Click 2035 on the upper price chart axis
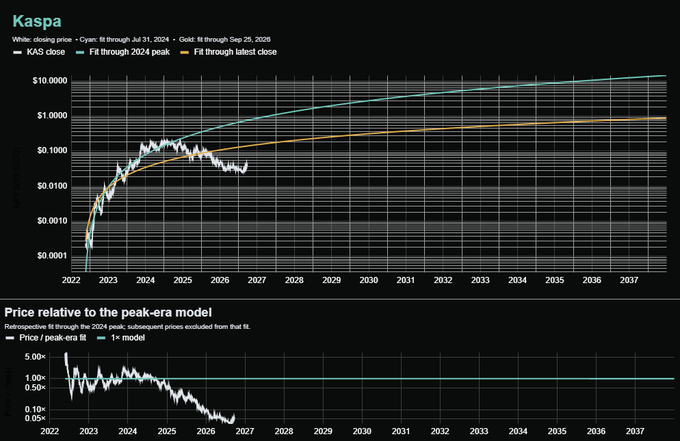The image size is (680, 441). coord(555,280)
